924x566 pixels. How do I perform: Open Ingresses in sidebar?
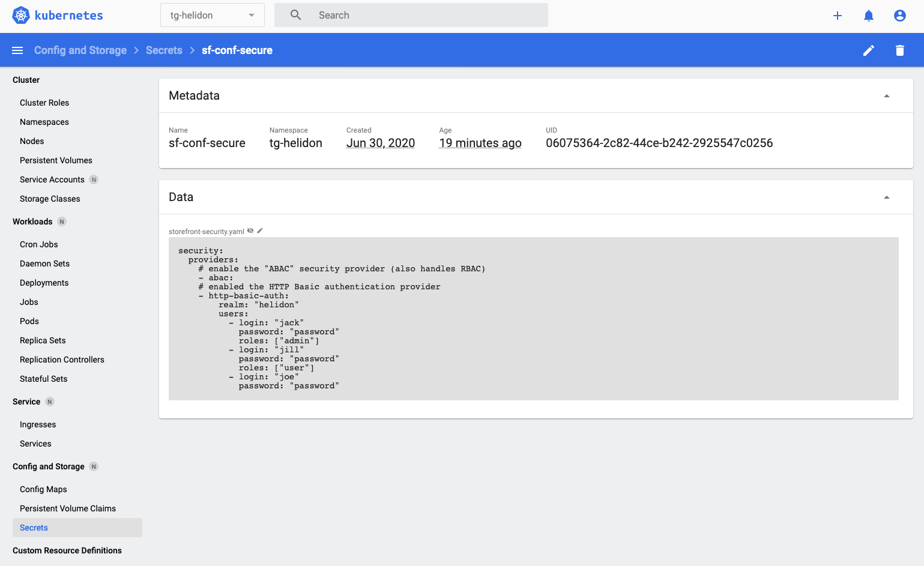pyautogui.click(x=38, y=424)
